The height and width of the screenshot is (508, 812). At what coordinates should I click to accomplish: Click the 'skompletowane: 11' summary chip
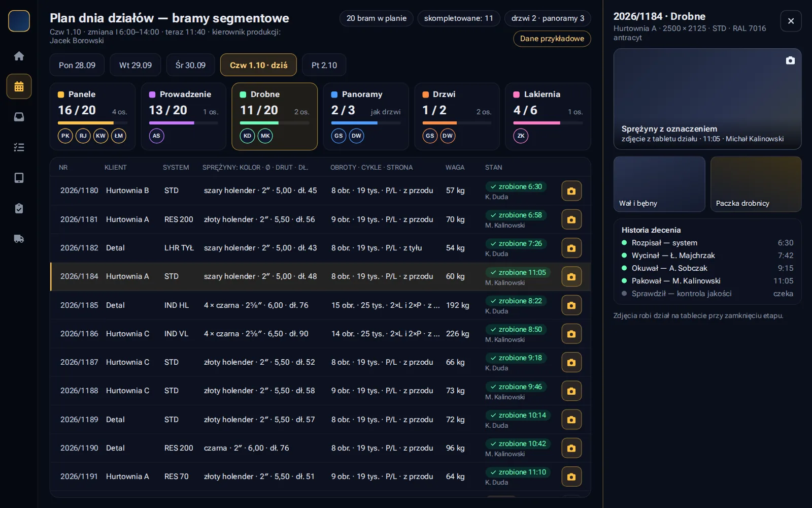pos(459,18)
